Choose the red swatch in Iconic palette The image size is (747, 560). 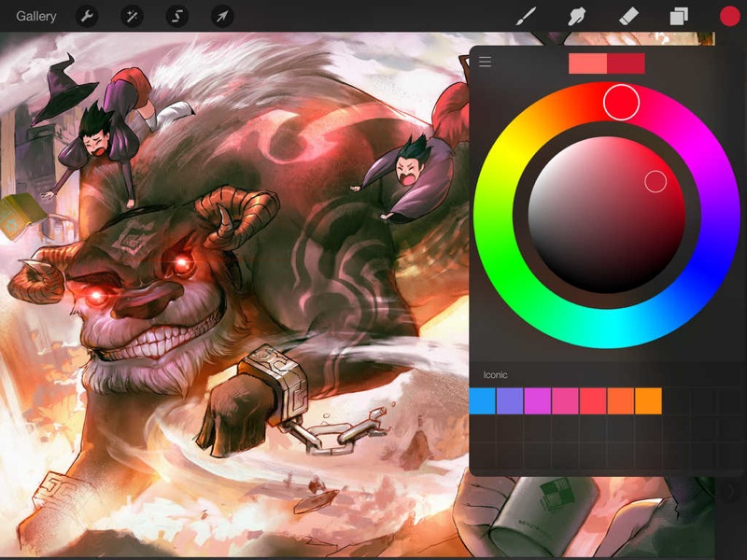tap(593, 401)
